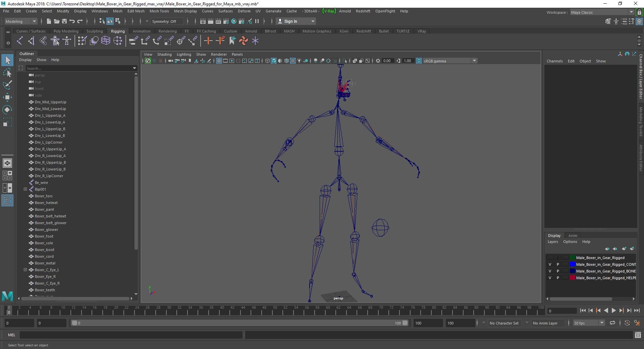This screenshot has width=644, height=349.
Task: Click the Create Lattice shelf icon
Action: pos(106,41)
